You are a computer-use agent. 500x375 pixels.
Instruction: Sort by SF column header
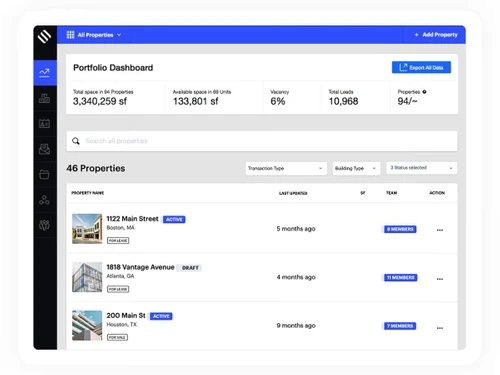(x=363, y=193)
